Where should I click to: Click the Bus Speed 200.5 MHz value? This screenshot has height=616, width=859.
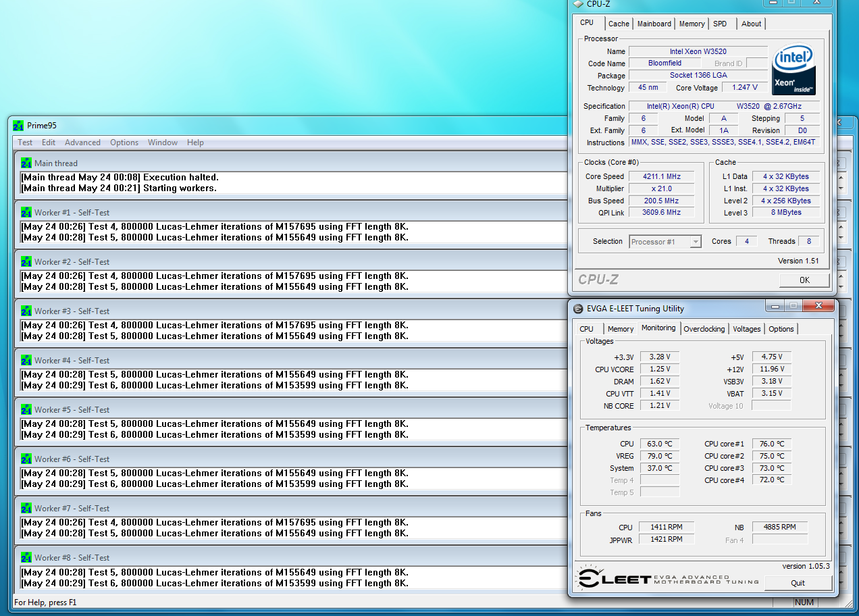[x=663, y=201]
